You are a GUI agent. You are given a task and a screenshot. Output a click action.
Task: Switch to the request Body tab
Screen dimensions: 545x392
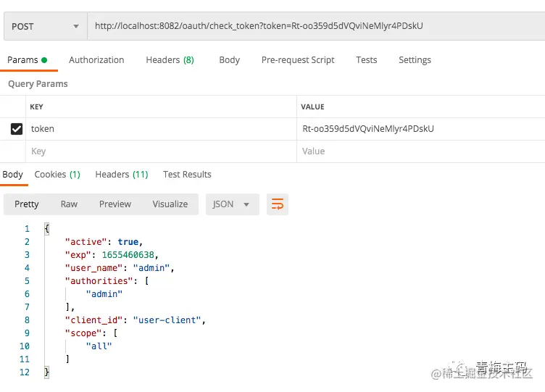point(230,60)
